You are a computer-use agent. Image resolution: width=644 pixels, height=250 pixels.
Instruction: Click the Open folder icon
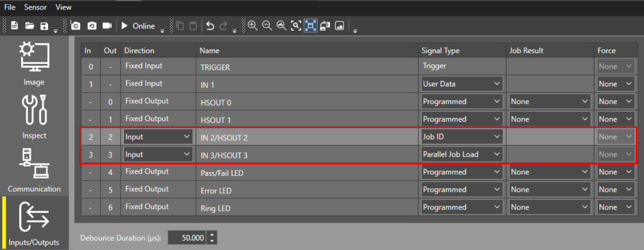point(30,26)
